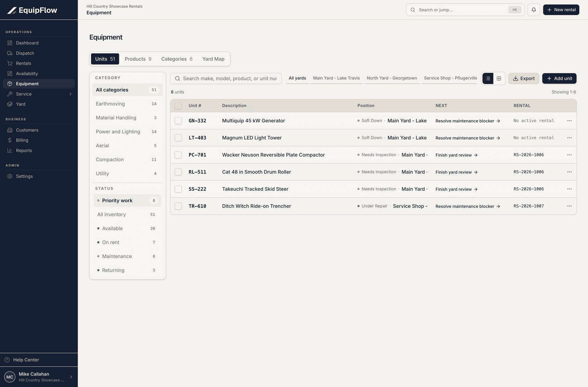588x387 pixels.
Task: Open the Help Center
Action: pyautogui.click(x=39, y=360)
